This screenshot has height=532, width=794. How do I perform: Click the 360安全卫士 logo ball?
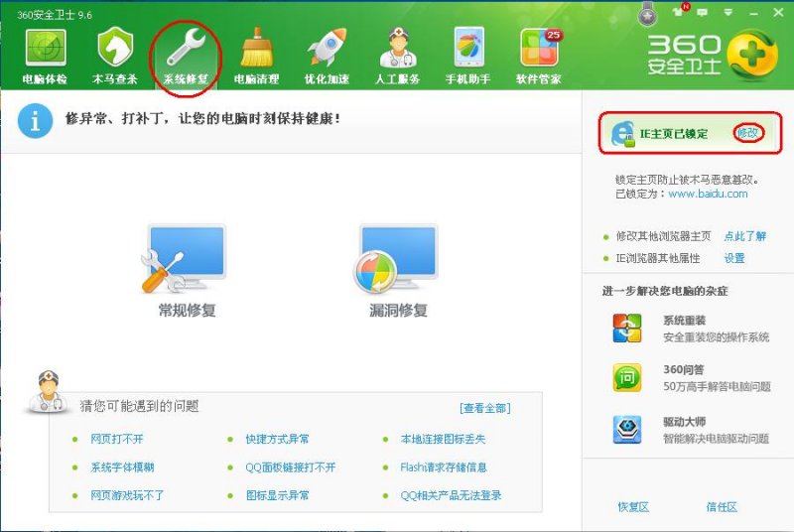click(x=751, y=55)
